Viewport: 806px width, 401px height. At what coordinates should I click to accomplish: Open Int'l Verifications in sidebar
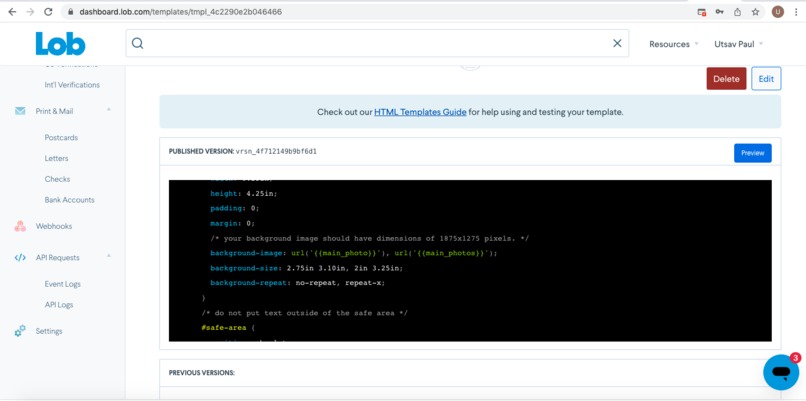coord(72,85)
